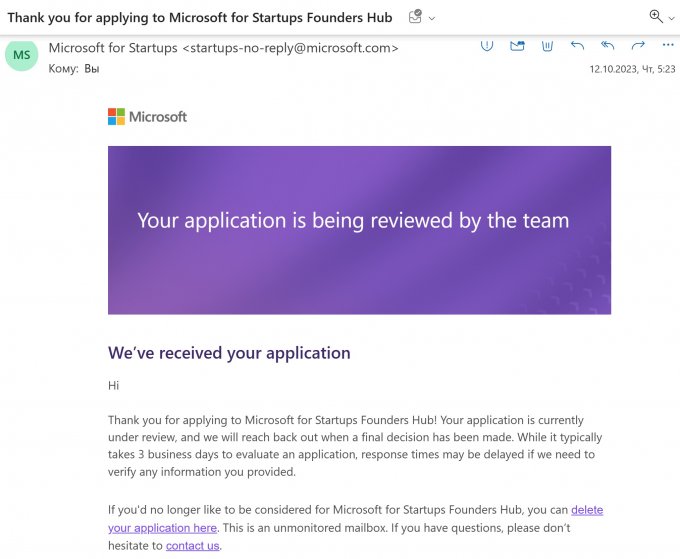Expand the zoom dropdown arrow

click(671, 19)
